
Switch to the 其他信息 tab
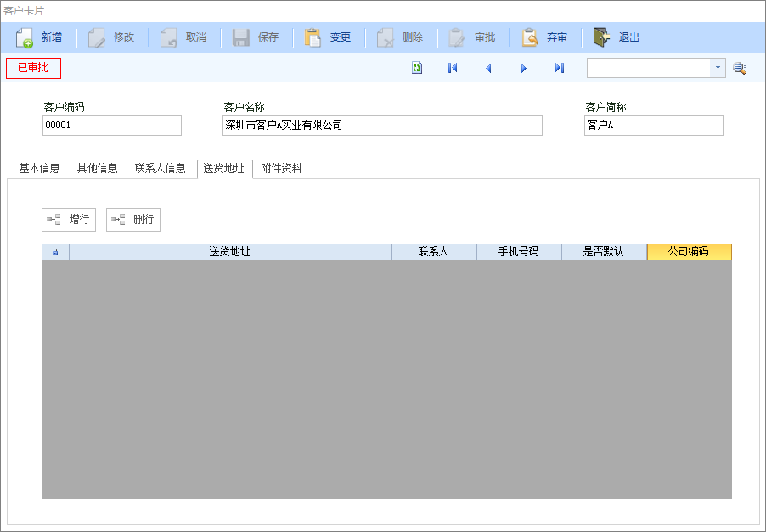click(97, 168)
